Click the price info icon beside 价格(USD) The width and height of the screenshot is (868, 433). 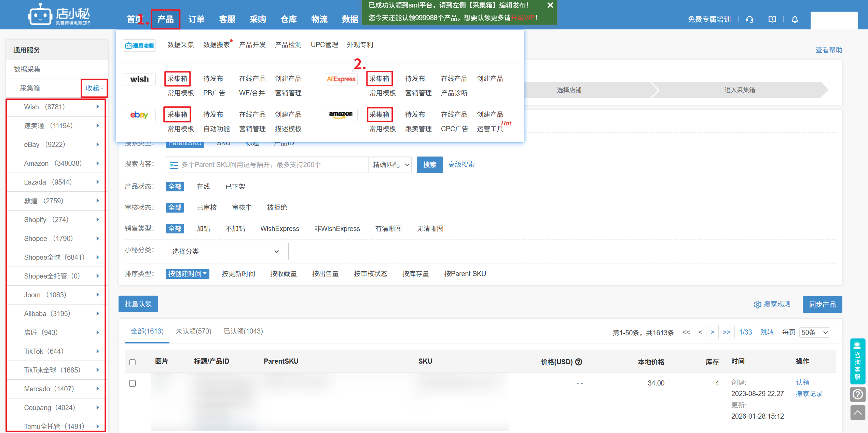[x=579, y=362]
